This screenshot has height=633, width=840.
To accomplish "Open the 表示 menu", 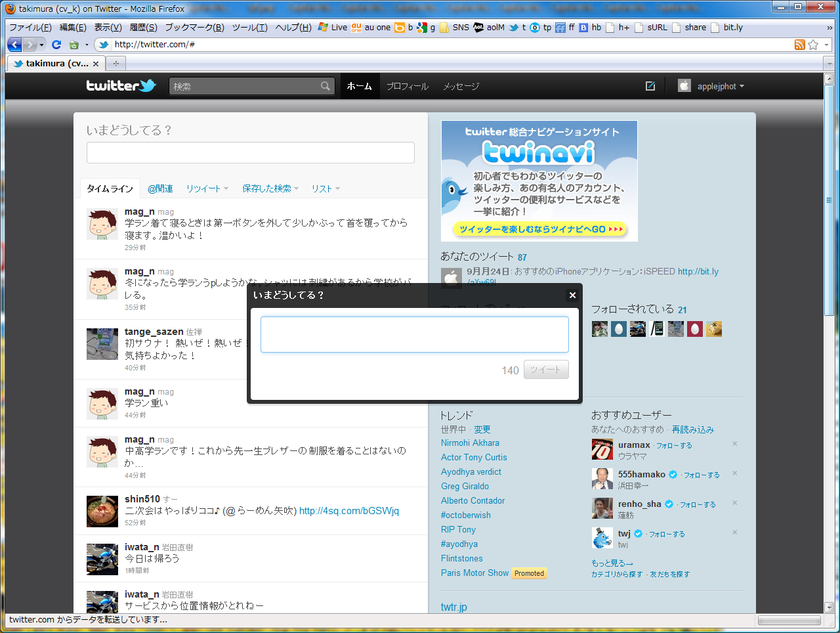I will (x=108, y=28).
